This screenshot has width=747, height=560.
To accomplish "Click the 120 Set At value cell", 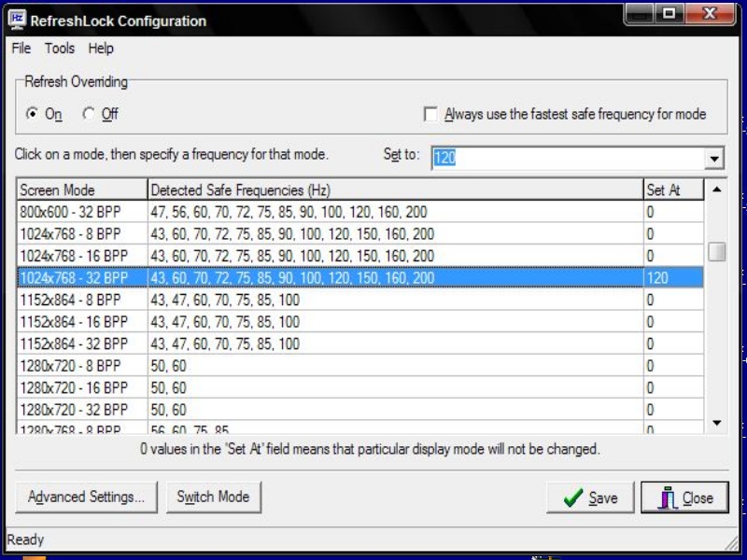I will click(x=673, y=277).
